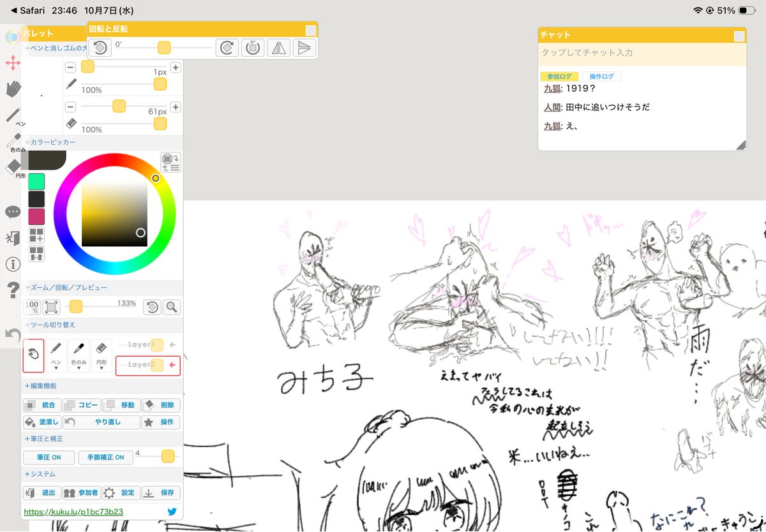Click the color wheel logo icon
This screenshot has width=766, height=532.
[13, 36]
